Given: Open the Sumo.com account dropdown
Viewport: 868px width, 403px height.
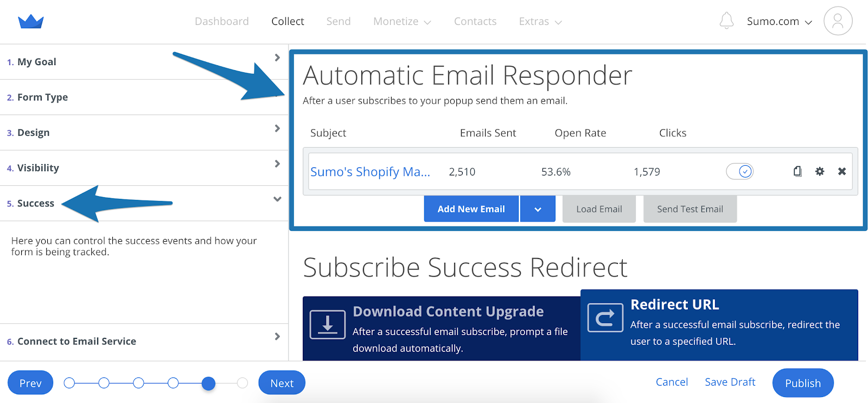Looking at the screenshot, I should pyautogui.click(x=779, y=21).
